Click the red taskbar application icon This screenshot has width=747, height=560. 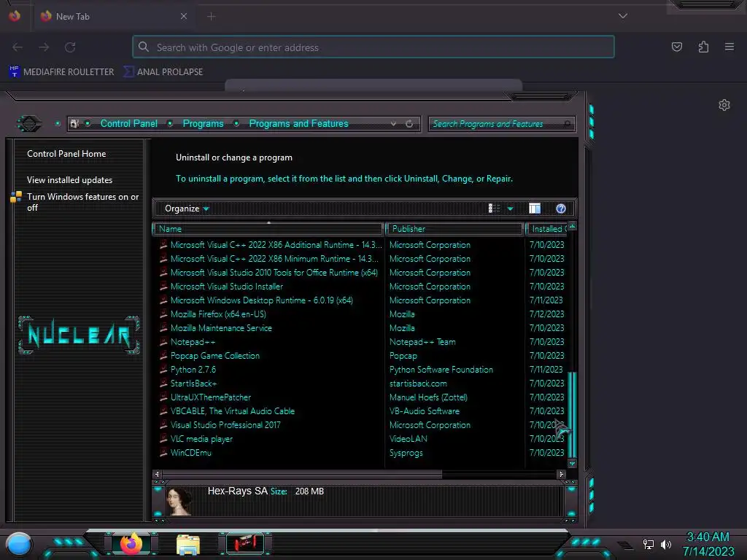click(245, 543)
